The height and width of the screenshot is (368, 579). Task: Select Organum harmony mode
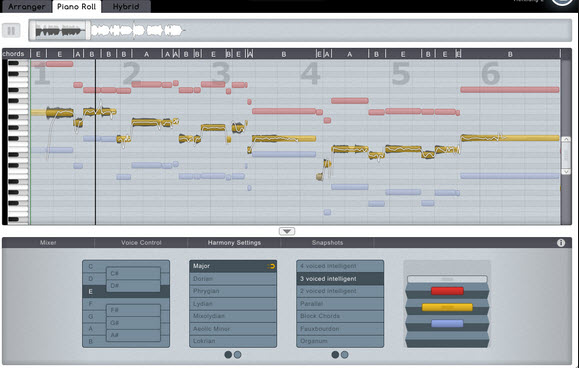pyautogui.click(x=340, y=341)
